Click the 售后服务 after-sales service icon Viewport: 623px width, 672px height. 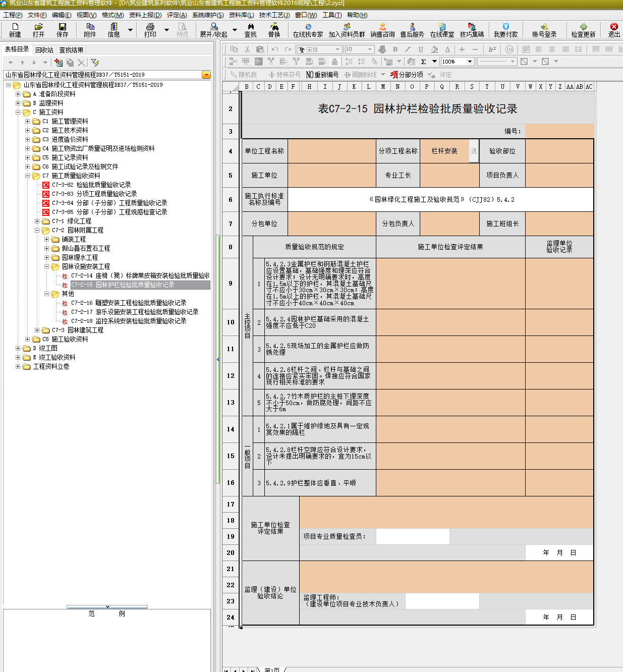point(412,26)
